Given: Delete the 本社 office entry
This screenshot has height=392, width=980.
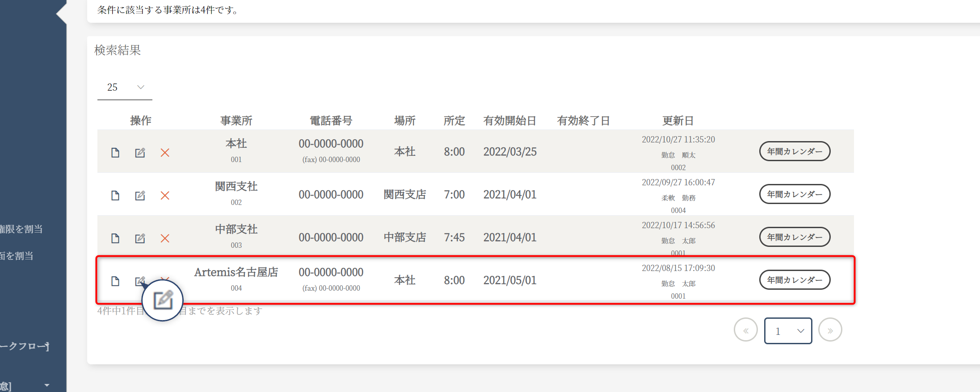Looking at the screenshot, I should [x=165, y=153].
